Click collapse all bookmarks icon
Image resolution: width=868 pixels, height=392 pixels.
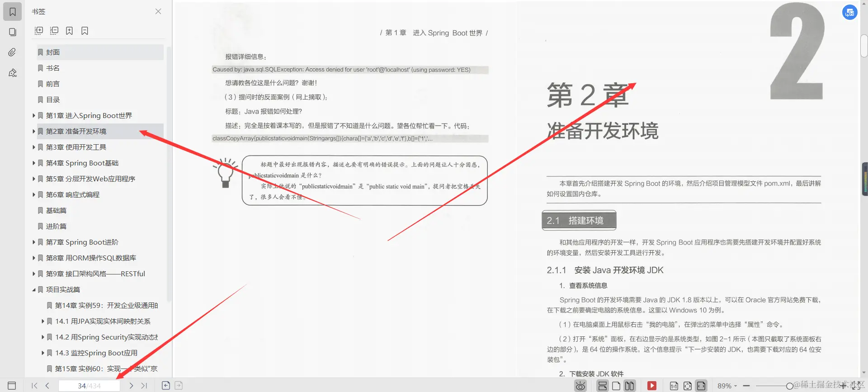click(54, 30)
